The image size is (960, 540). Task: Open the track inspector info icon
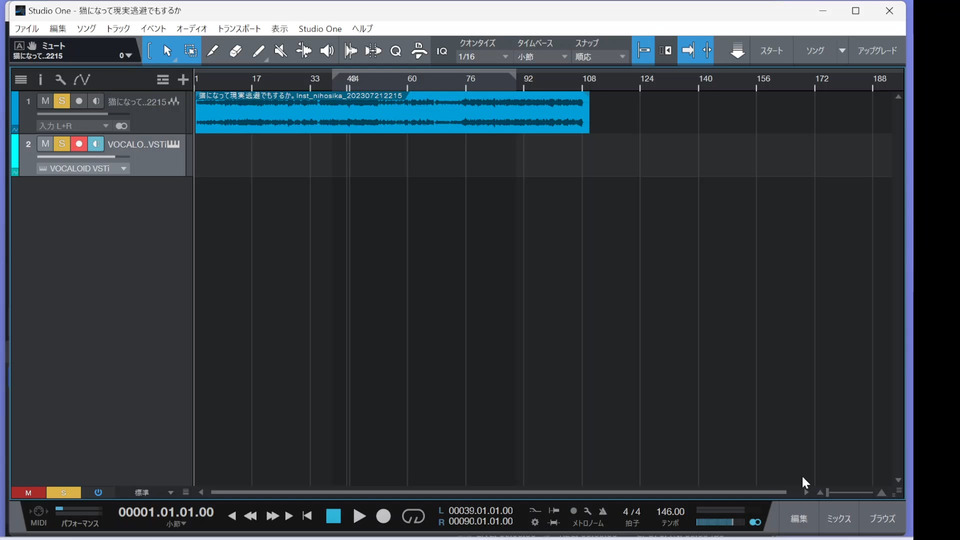click(x=41, y=80)
